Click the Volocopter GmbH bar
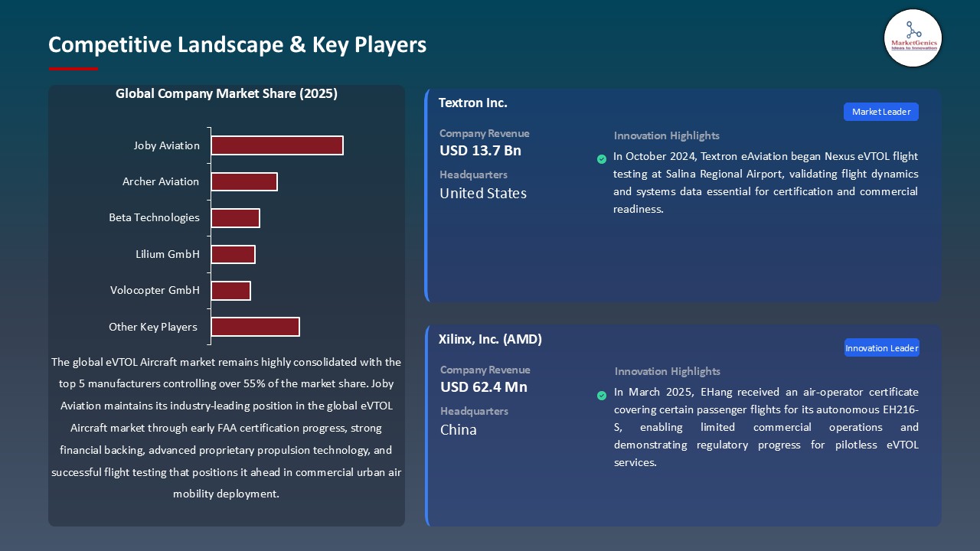This screenshot has width=980, height=551. [x=230, y=291]
